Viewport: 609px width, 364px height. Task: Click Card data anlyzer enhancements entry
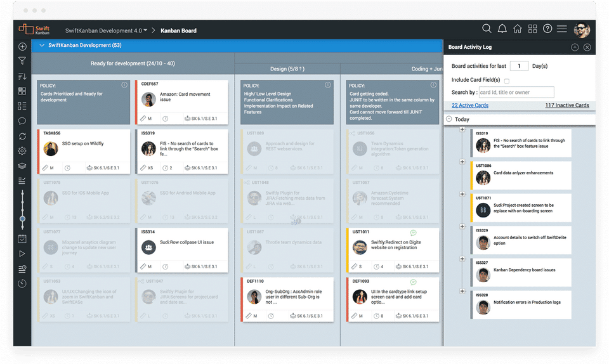[x=521, y=176]
